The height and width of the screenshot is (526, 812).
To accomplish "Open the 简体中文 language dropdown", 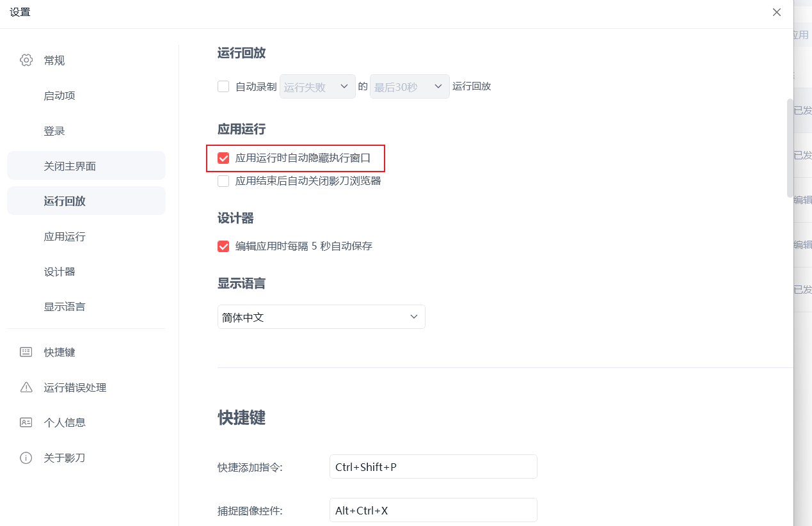I will tap(321, 317).
